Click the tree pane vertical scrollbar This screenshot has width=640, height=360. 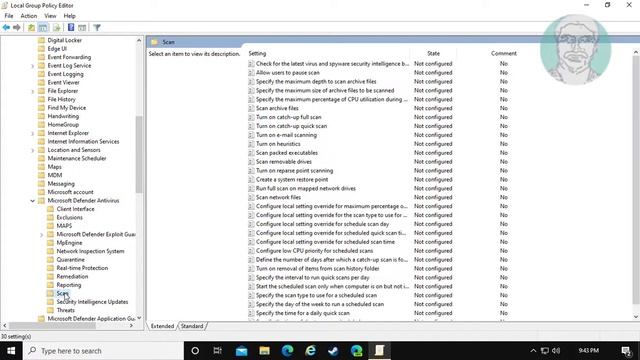tap(139, 154)
